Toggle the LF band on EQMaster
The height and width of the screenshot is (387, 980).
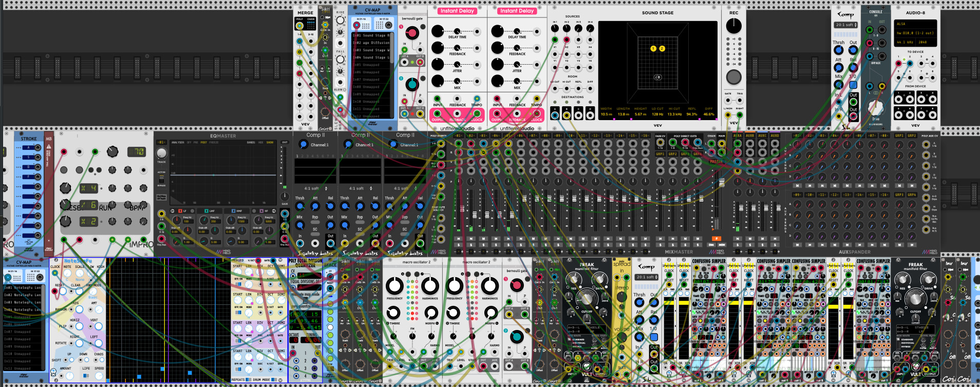[x=180, y=211]
